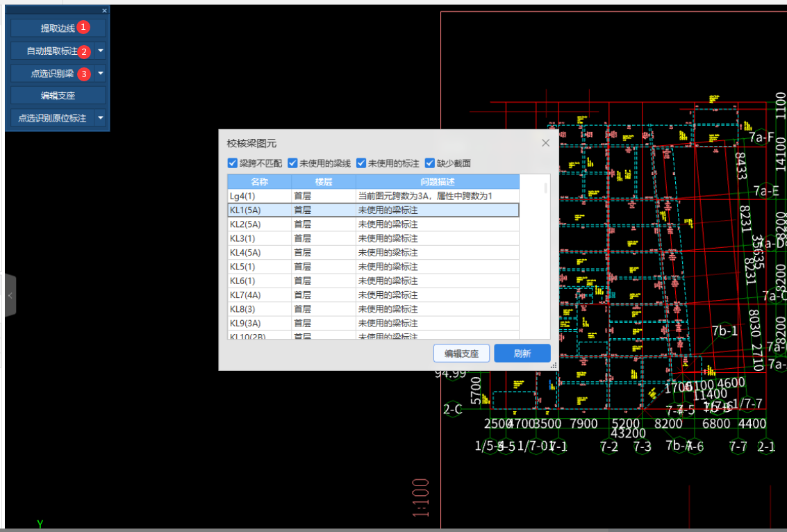This screenshot has width=787, height=532.
Task: Toggle the 未使用的梁线 checkbox
Action: pos(292,163)
